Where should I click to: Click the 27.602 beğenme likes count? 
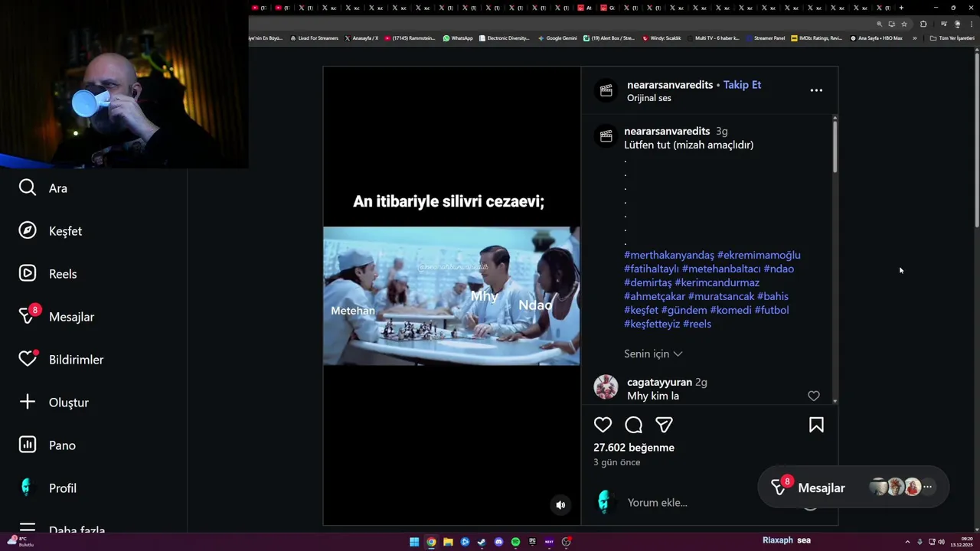tap(634, 448)
